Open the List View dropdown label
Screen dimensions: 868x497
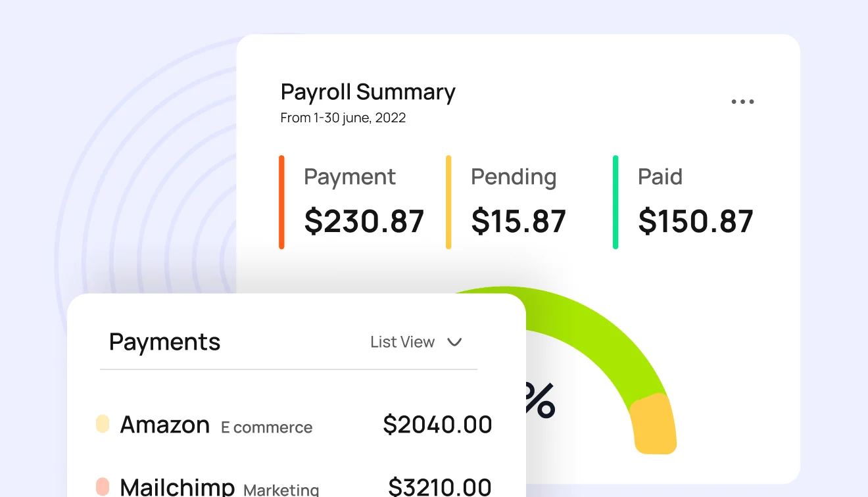(402, 342)
